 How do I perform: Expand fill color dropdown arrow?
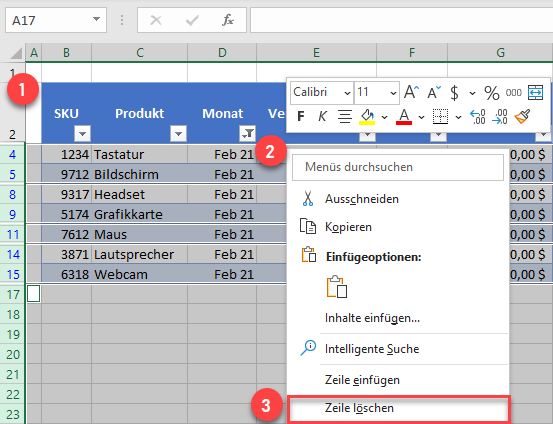tap(384, 117)
